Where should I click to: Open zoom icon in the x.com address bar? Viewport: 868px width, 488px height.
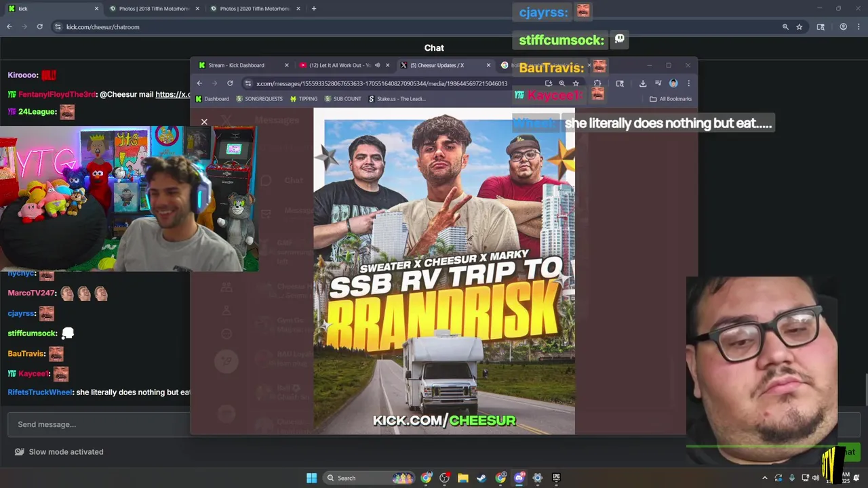561,83
